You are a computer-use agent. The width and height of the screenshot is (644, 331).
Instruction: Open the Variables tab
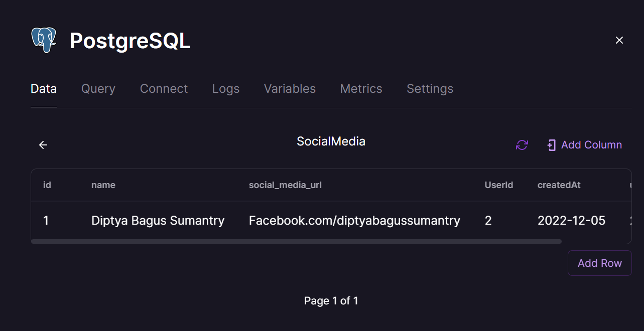[289, 88]
